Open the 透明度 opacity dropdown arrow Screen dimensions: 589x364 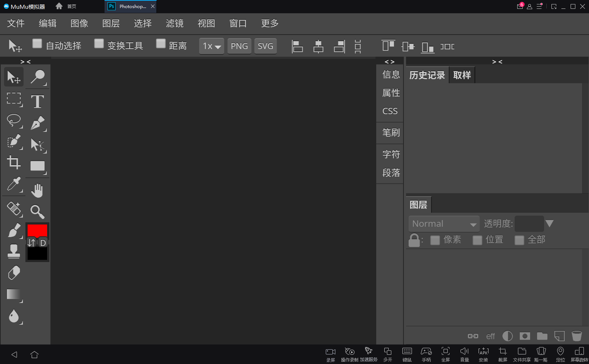(549, 223)
